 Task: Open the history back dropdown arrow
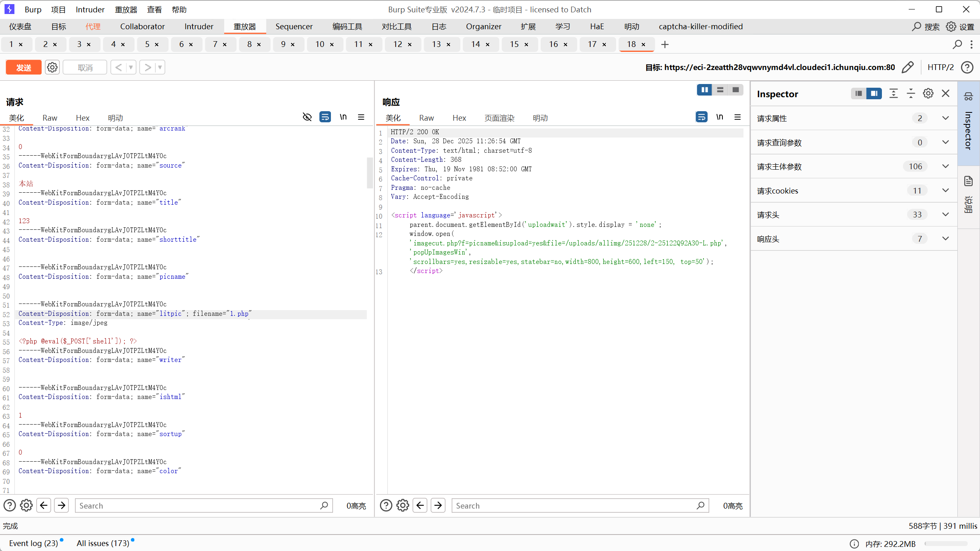[x=131, y=67]
